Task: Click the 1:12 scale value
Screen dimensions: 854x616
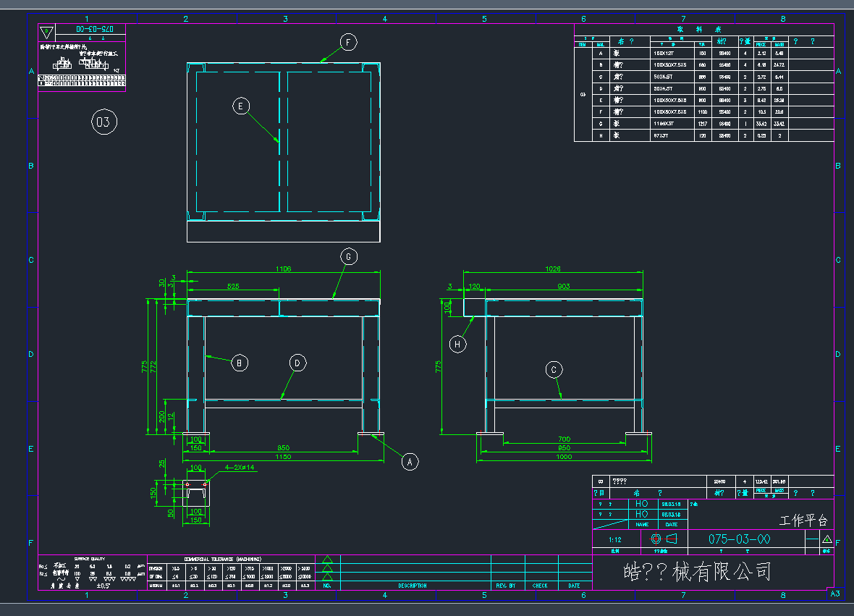Action: tap(614, 539)
